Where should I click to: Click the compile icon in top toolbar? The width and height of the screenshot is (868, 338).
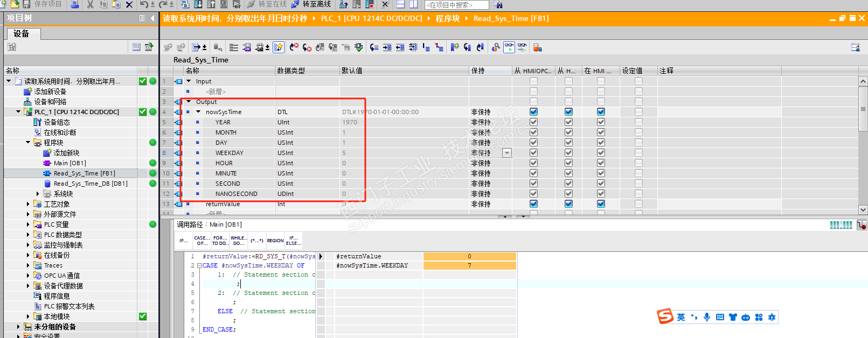pyautogui.click(x=185, y=4)
